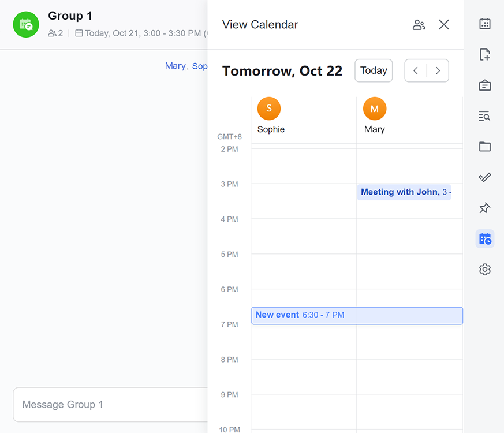Click the new document icon in the sidebar

[x=485, y=54]
